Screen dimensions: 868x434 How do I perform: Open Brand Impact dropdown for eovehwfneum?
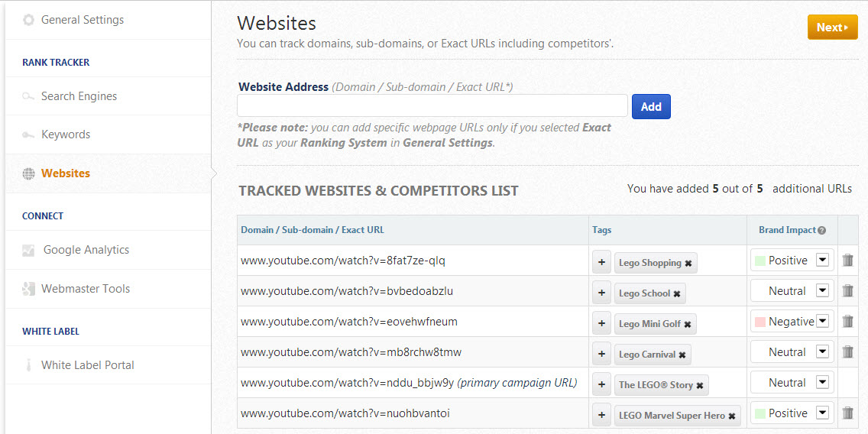(x=822, y=321)
